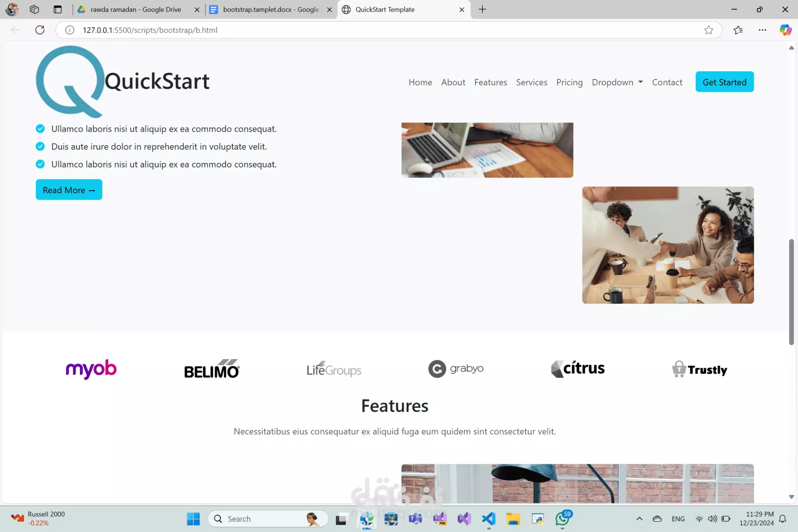Image resolution: width=798 pixels, height=532 pixels.
Task: Add page to favorites star icon
Action: 709,30
